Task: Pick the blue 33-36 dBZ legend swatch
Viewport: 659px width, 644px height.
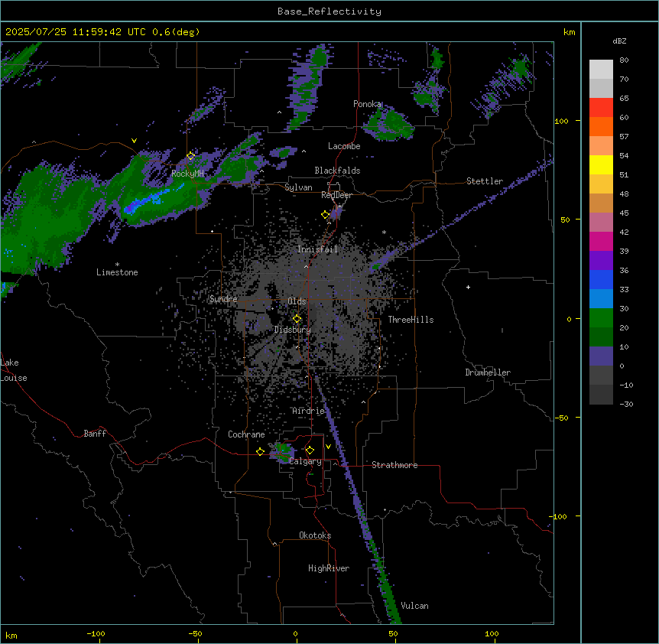Action: tap(601, 279)
